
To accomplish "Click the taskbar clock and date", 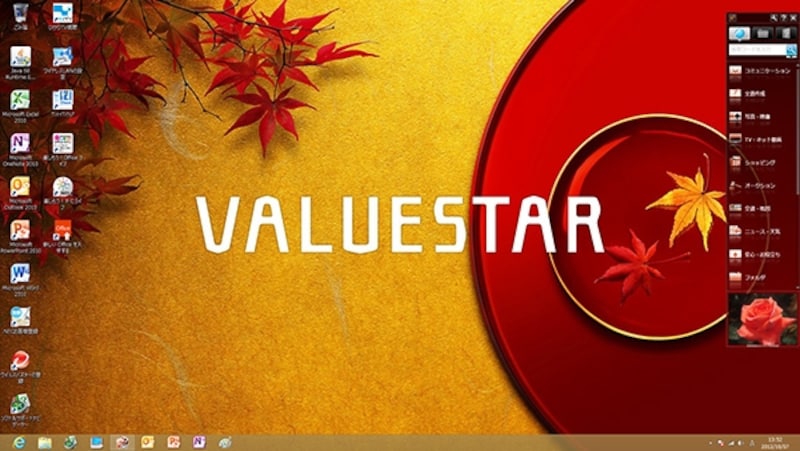I will coord(777,442).
